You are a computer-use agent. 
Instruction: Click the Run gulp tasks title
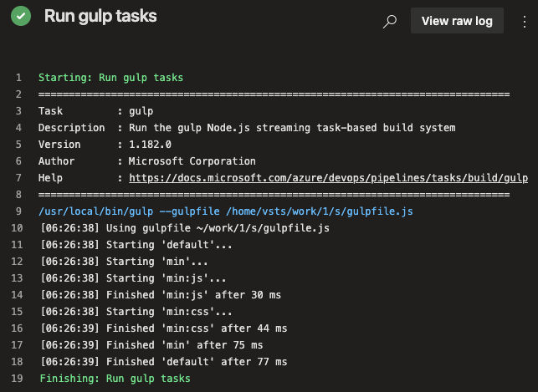[100, 17]
